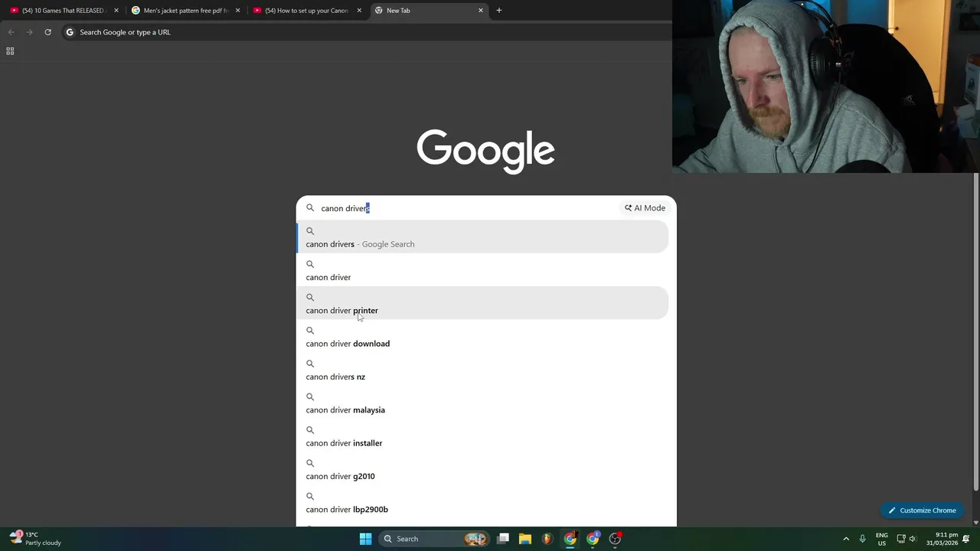The height and width of the screenshot is (551, 980).
Task: Click the second Chrome profile taskbar icon
Action: pos(593,539)
